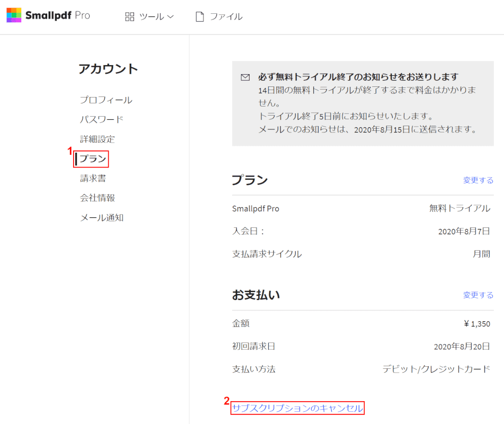Open 請求書 in account sidebar

coord(93,179)
